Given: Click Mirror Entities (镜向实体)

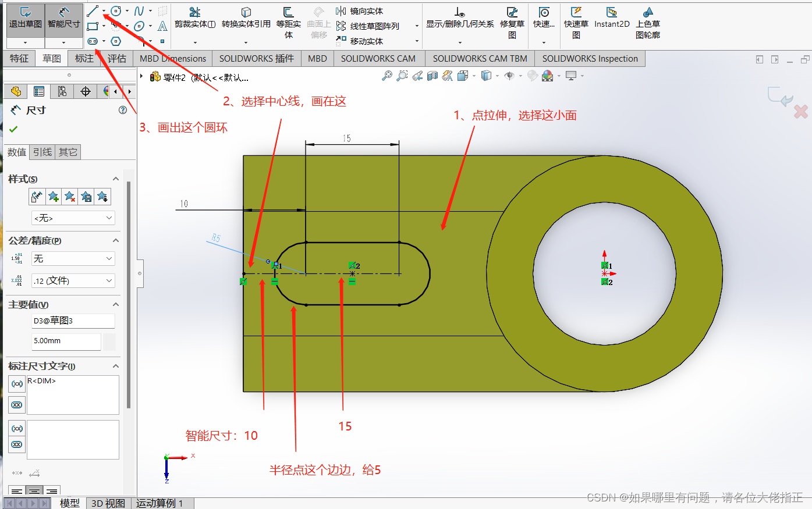Looking at the screenshot, I should pos(360,11).
